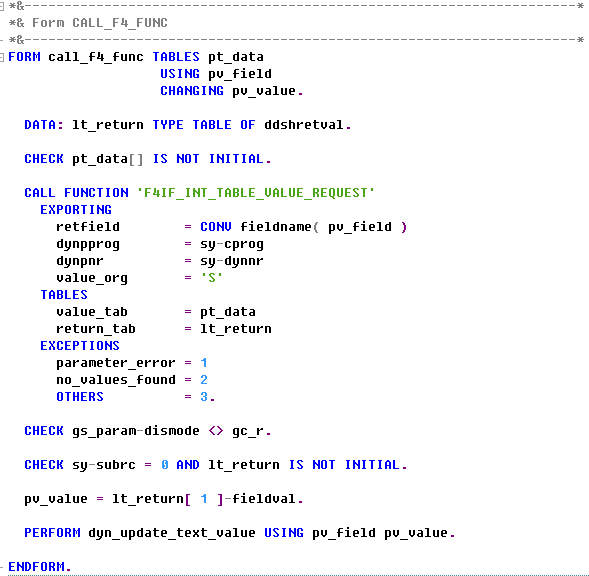Click the 'DATA:' keyword
This screenshot has height=576, width=589.
click(x=44, y=125)
